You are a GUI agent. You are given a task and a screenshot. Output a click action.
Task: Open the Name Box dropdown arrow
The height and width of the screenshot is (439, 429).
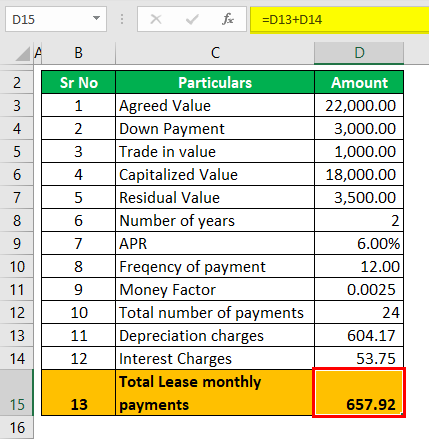coord(96,18)
